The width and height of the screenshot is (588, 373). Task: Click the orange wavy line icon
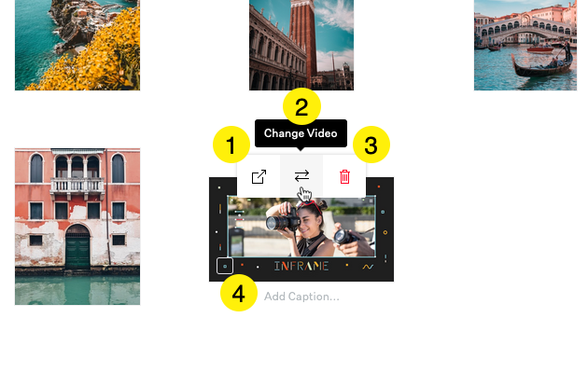[368, 267]
